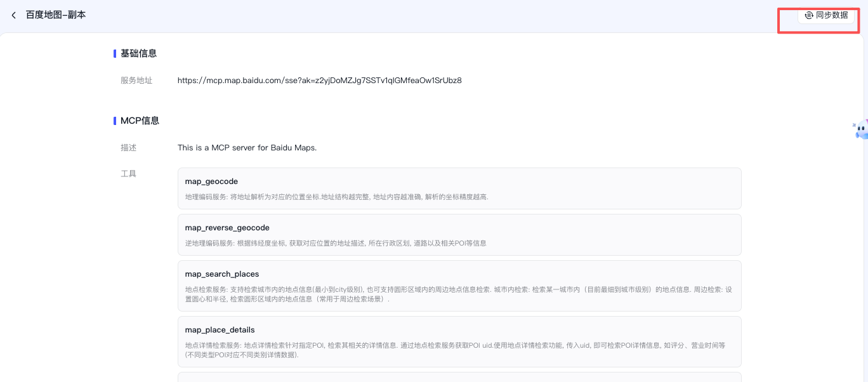The image size is (868, 382).
Task: Click the 服务地址 label
Action: click(136, 81)
